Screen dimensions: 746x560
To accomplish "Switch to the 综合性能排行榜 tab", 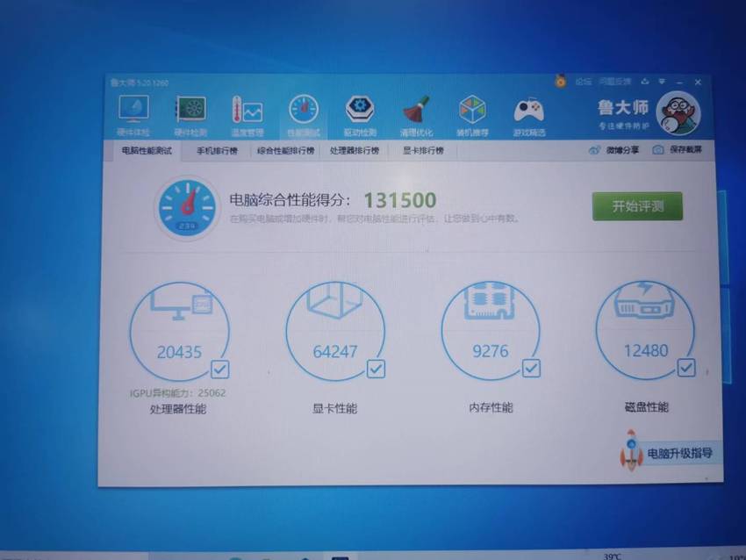I will pyautogui.click(x=286, y=151).
